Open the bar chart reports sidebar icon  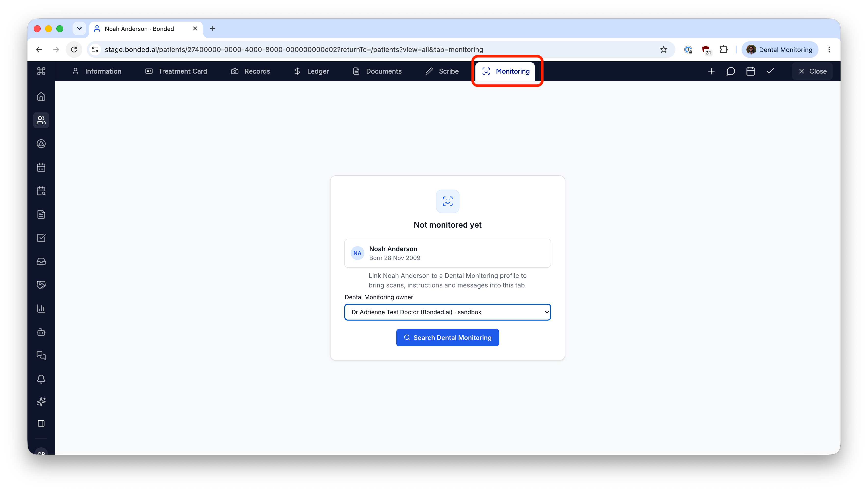[41, 309]
